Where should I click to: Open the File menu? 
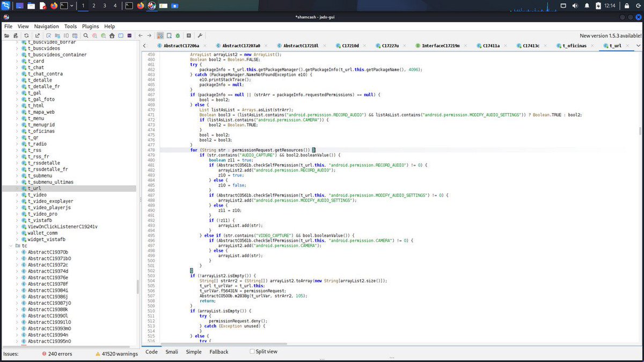[x=8, y=26]
